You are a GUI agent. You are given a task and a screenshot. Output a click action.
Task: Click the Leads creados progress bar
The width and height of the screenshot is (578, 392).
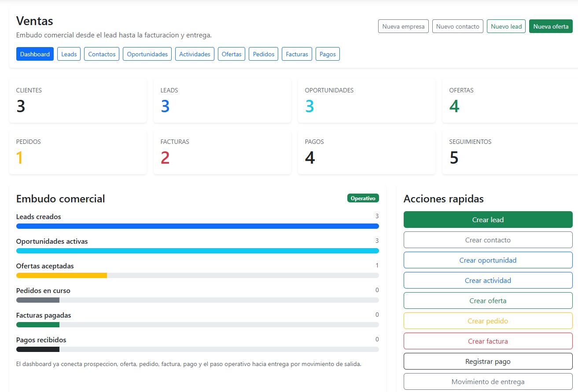click(197, 226)
